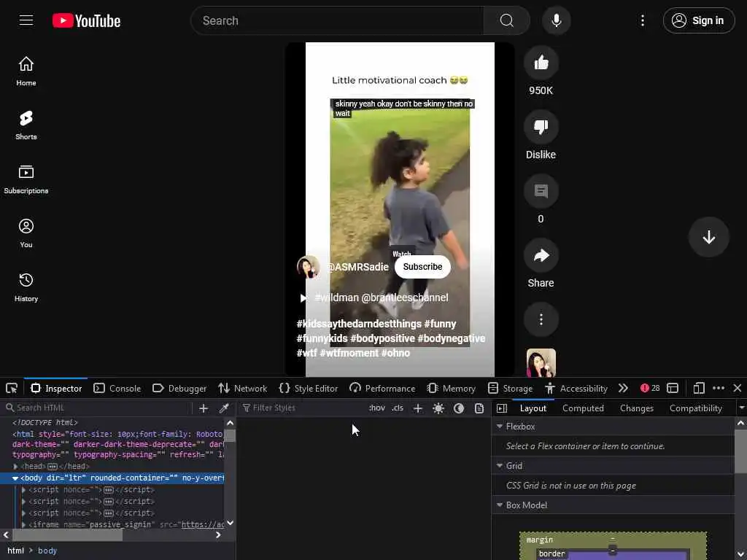Like this Short (950K)

coord(541,63)
